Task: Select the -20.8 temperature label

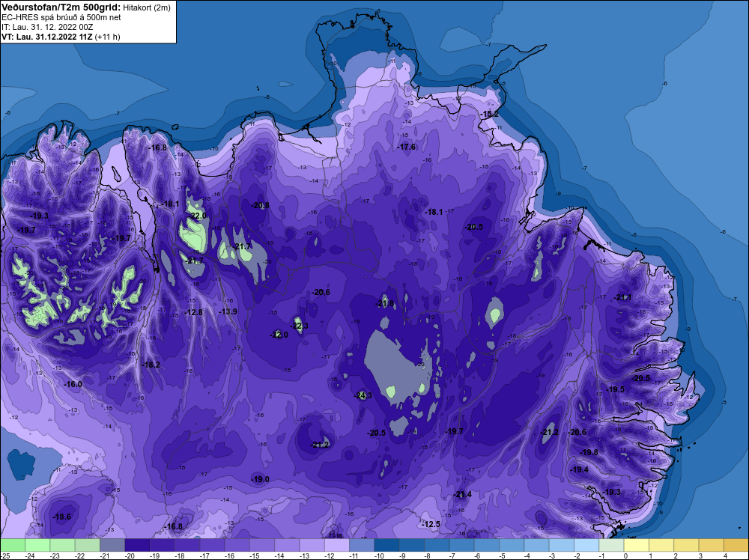Action: (261, 205)
